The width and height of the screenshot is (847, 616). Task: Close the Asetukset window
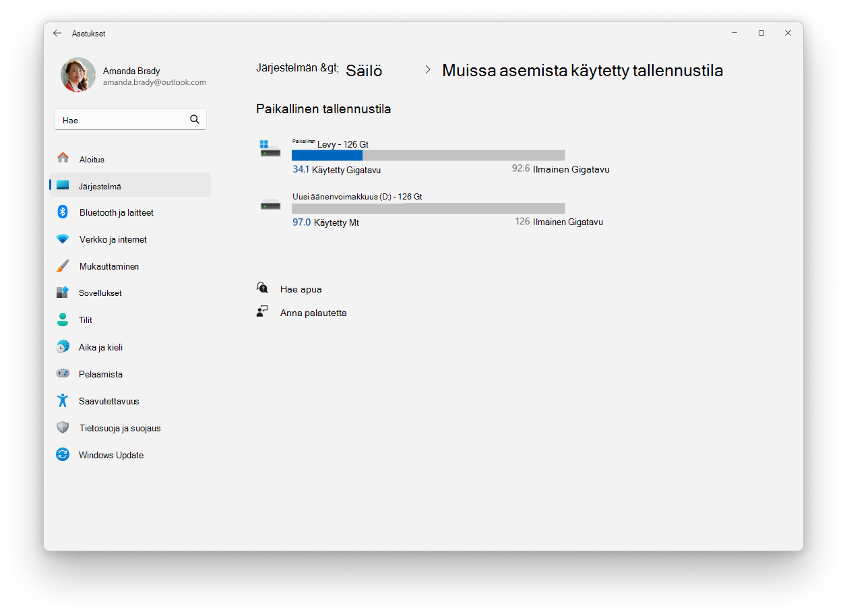(x=788, y=33)
